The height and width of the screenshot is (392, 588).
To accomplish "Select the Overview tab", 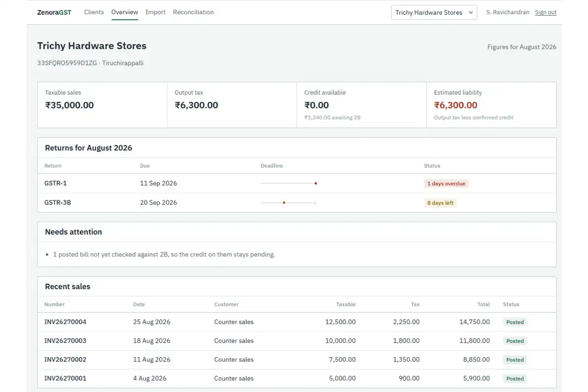I will click(x=124, y=12).
